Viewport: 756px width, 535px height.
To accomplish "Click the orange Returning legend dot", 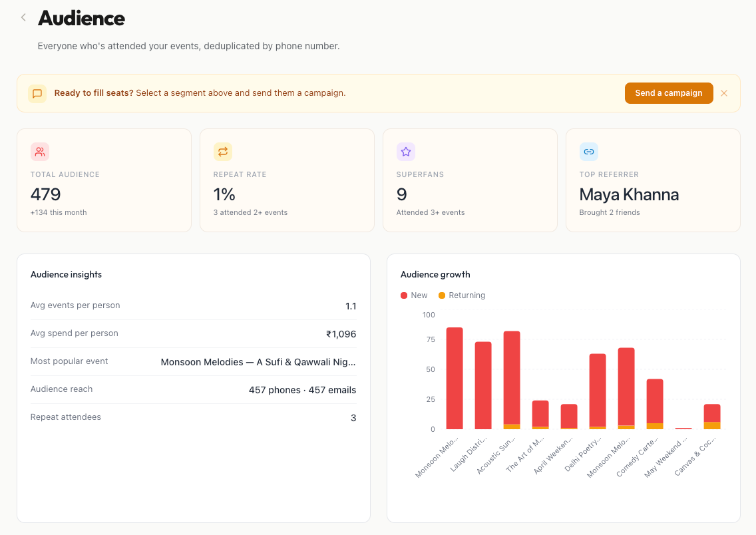I will pyautogui.click(x=441, y=295).
